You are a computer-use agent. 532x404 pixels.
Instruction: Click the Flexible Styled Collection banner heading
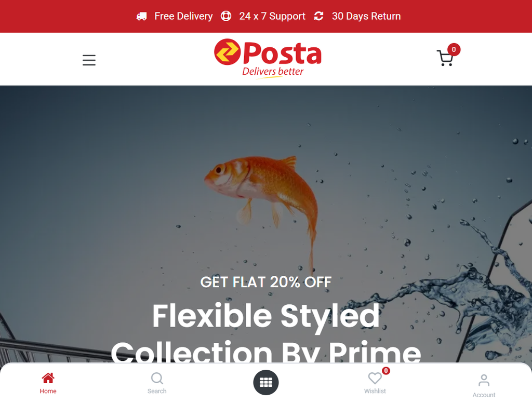(x=265, y=332)
